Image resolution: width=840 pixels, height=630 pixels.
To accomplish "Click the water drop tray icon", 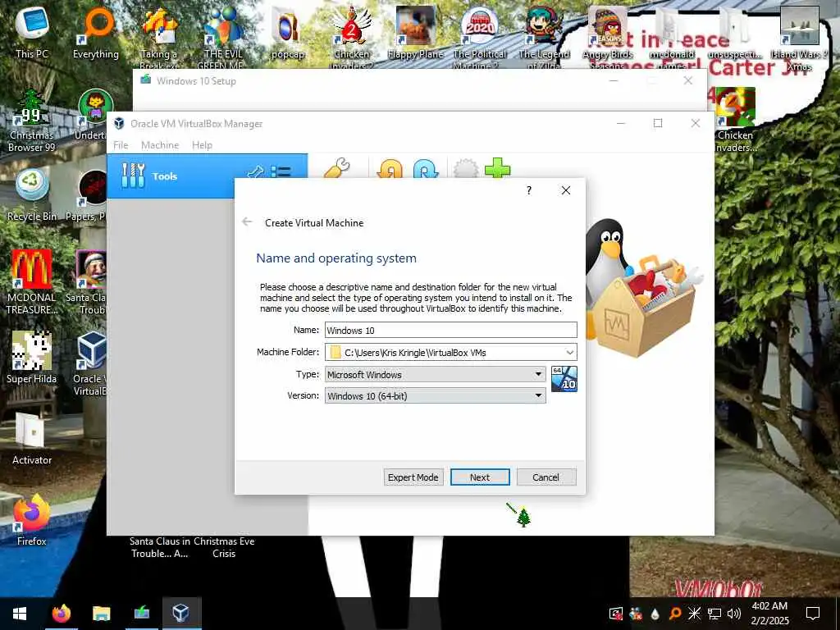I will pos(655,614).
